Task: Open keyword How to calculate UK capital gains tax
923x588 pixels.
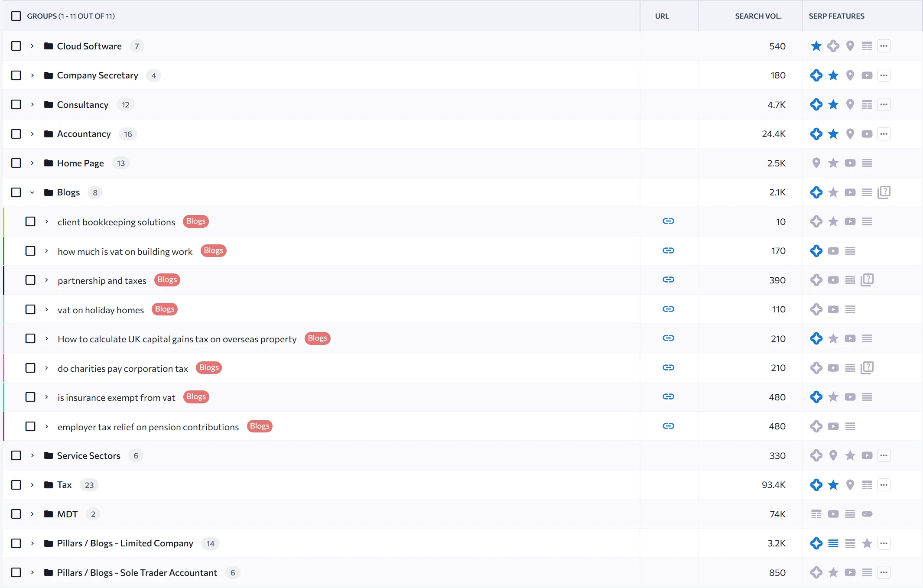Action: click(177, 339)
